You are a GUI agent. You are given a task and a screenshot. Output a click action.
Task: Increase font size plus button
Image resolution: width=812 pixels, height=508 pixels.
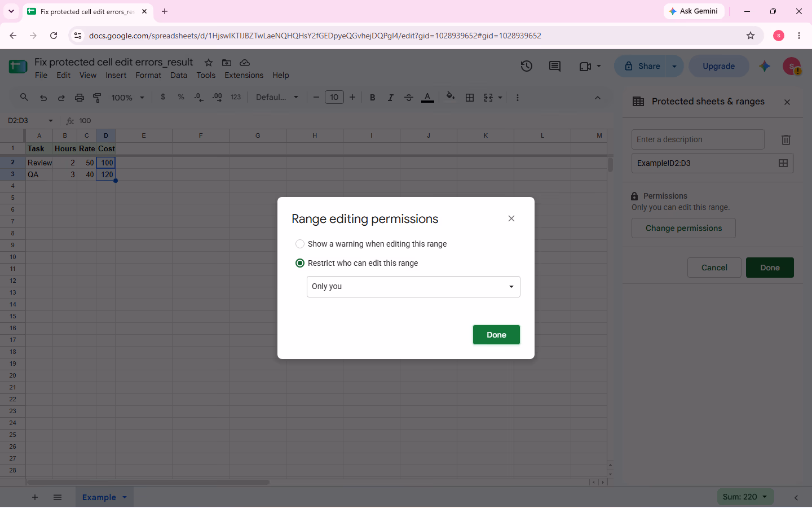(352, 97)
